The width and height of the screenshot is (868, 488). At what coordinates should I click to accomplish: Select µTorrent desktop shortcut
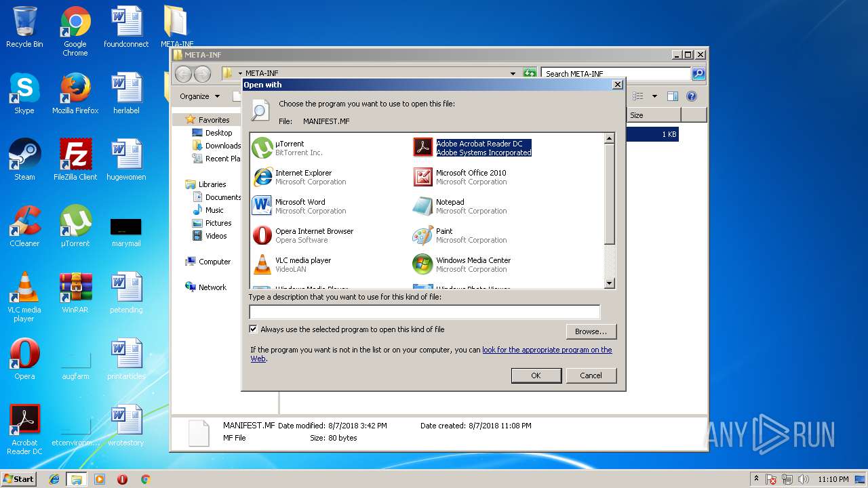(x=75, y=226)
